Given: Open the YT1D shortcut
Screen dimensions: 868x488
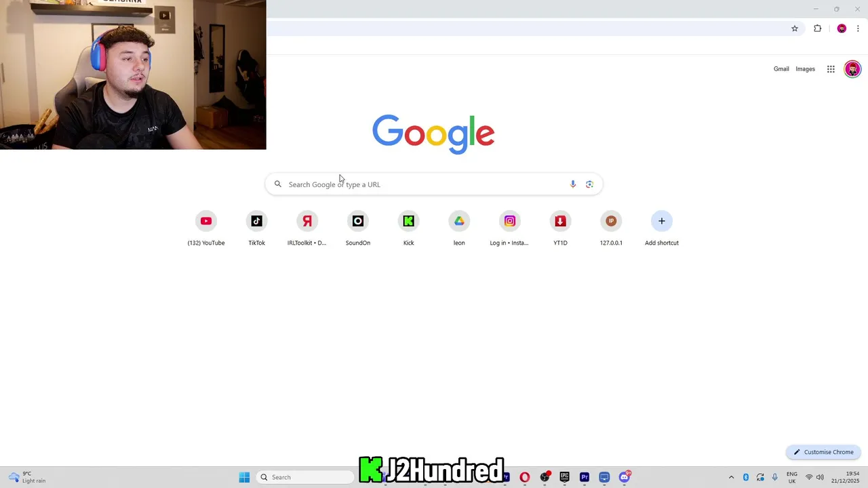Looking at the screenshot, I should pos(560,228).
